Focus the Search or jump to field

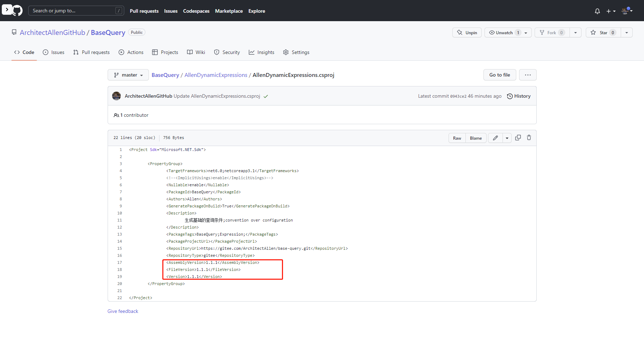(x=76, y=11)
